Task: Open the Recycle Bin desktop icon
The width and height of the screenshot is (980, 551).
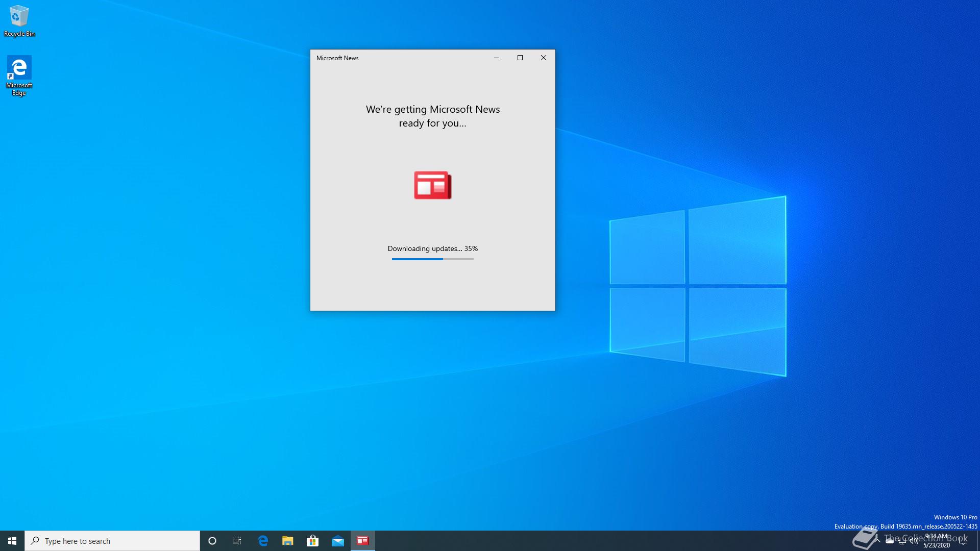Action: pos(19,21)
